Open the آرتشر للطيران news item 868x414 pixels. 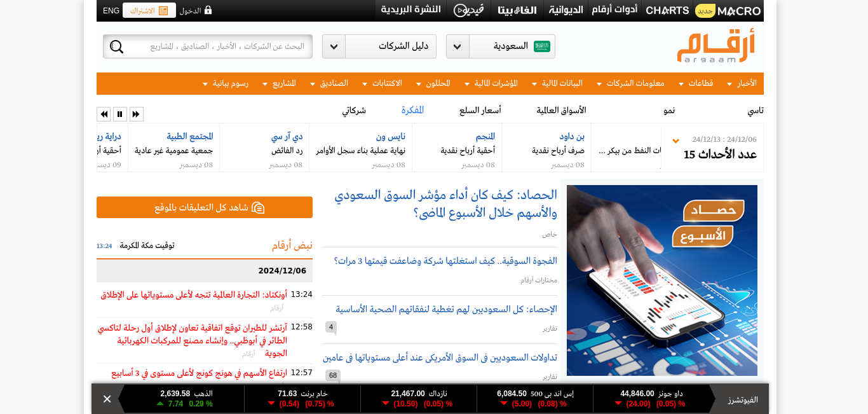coord(193,340)
